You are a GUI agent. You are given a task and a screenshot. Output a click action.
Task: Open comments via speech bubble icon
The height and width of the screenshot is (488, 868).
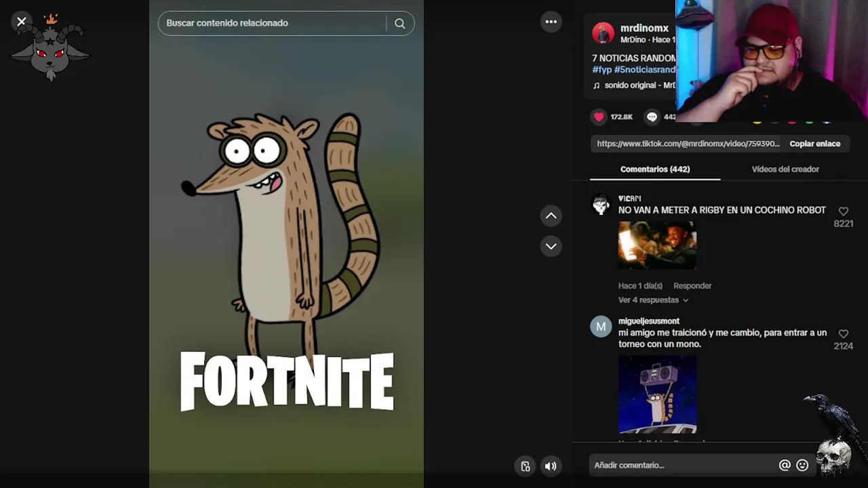click(652, 117)
